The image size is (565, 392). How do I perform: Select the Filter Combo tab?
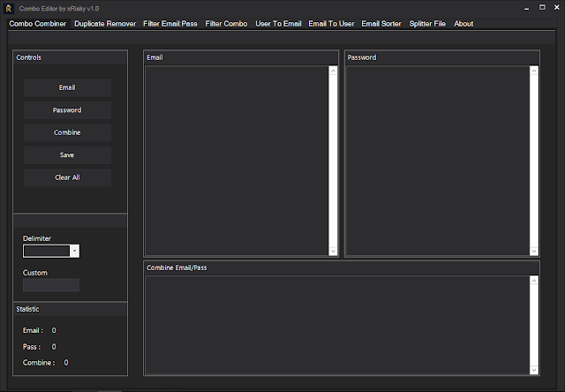click(226, 24)
